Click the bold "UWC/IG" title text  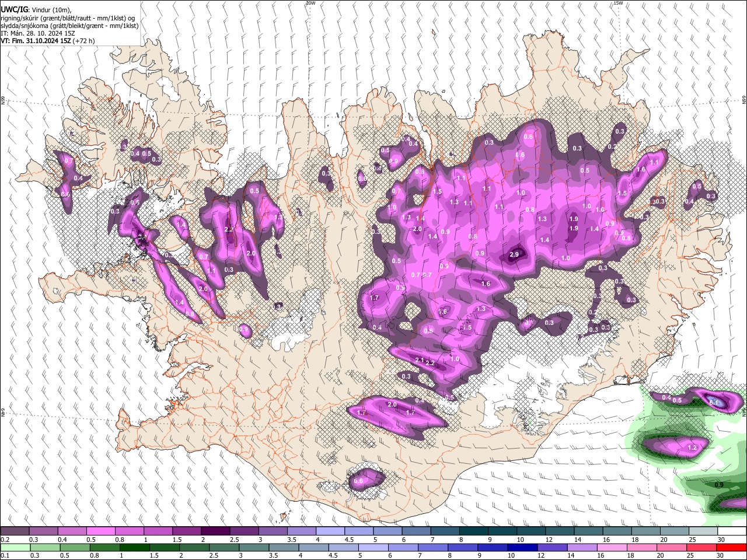coord(13,9)
